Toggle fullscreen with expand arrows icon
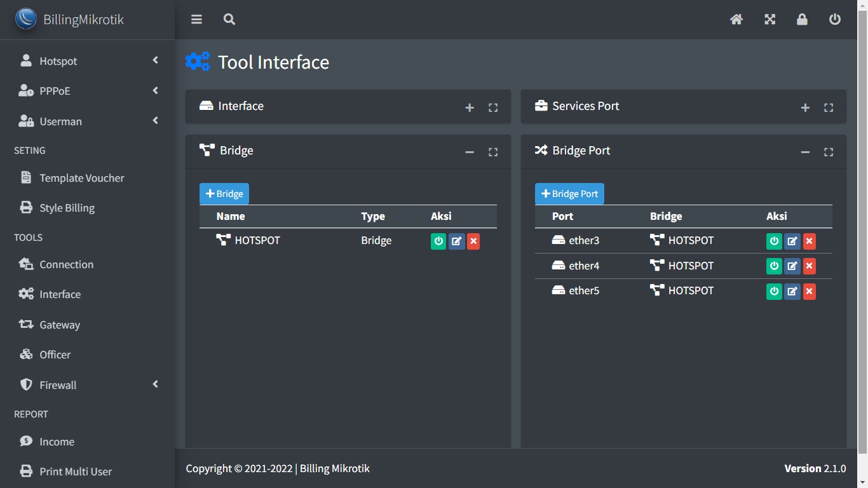Image resolution: width=868 pixels, height=488 pixels. pyautogui.click(x=770, y=20)
